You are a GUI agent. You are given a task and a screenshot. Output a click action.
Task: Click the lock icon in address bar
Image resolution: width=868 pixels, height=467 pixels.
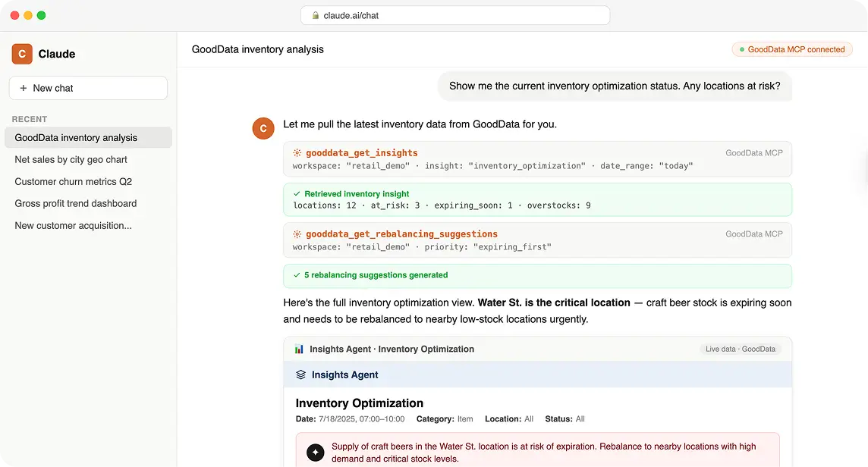coord(316,15)
